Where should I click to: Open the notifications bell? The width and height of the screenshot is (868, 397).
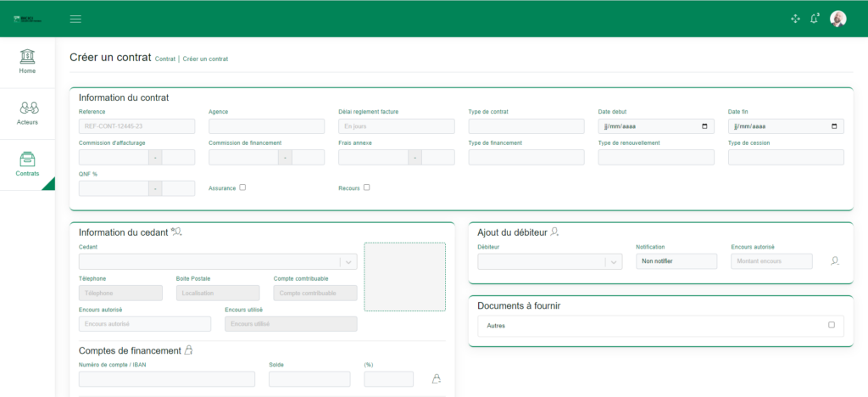(x=815, y=19)
